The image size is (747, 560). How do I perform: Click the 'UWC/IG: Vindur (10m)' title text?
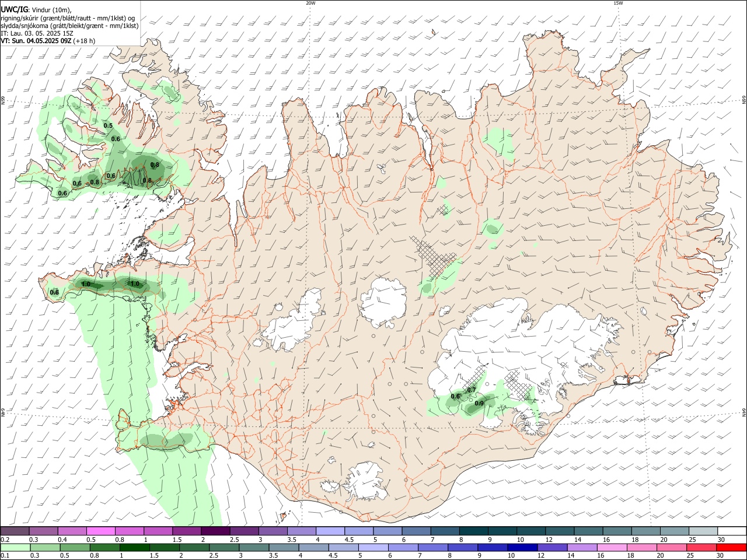pyautogui.click(x=36, y=10)
